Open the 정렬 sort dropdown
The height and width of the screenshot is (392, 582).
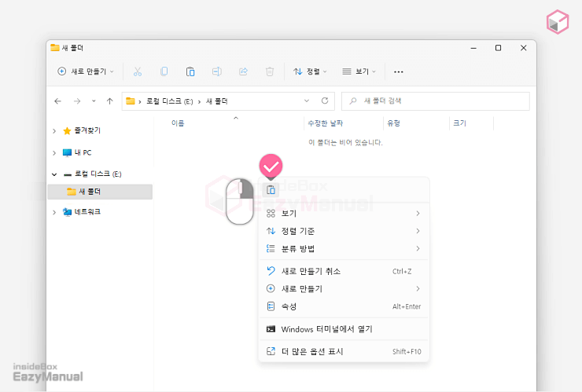(x=310, y=71)
